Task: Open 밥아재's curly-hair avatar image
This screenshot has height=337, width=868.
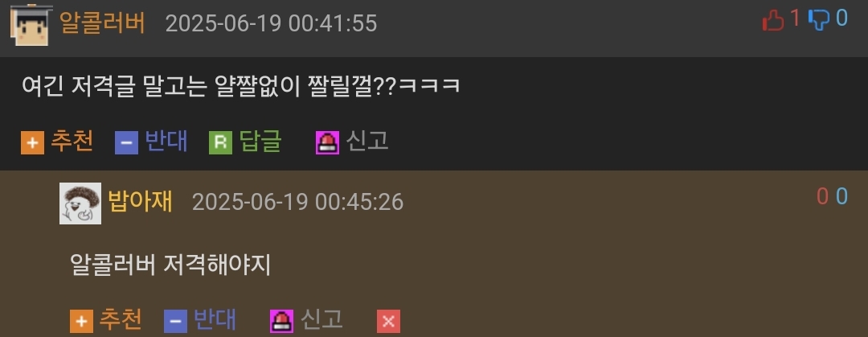Action: [x=80, y=203]
